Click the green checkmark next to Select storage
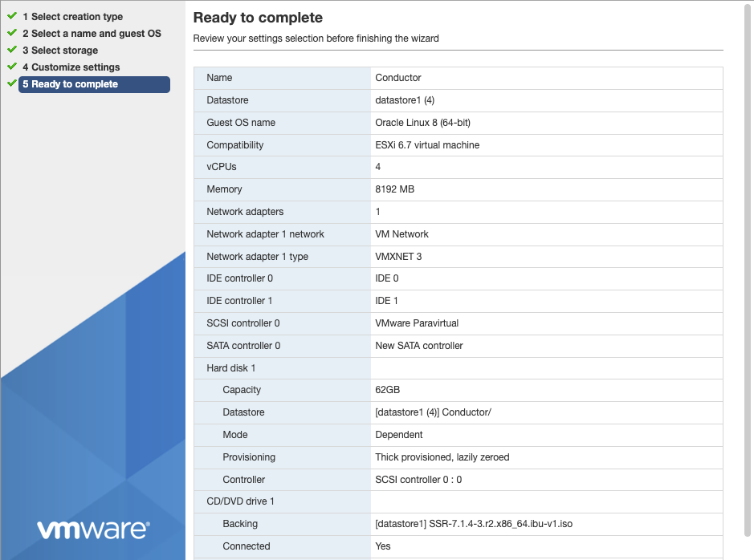Image resolution: width=754 pixels, height=560 pixels. click(12, 50)
